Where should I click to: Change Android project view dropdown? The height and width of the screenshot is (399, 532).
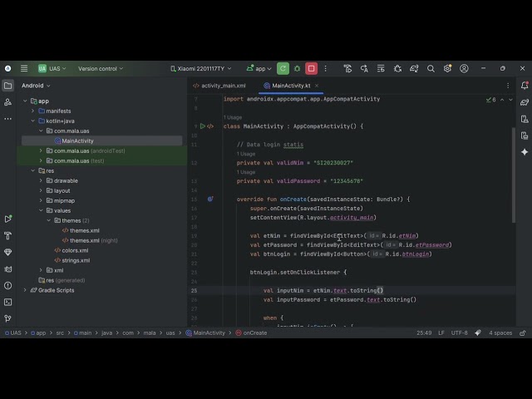tap(36, 86)
